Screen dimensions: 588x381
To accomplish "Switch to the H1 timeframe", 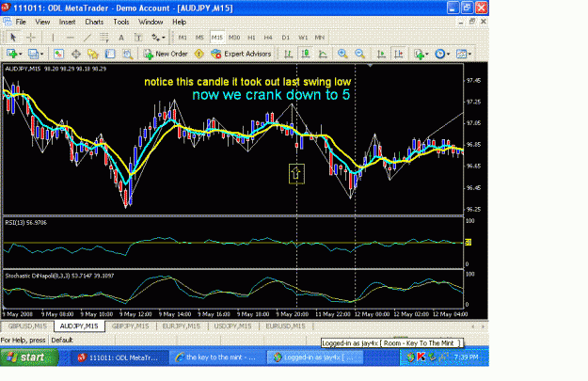I will click(x=251, y=38).
